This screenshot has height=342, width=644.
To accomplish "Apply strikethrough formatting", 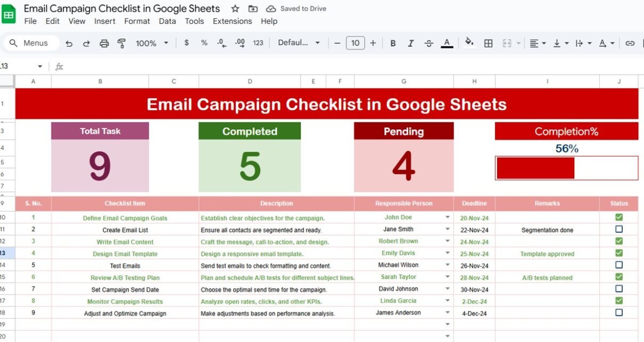I will tap(429, 43).
